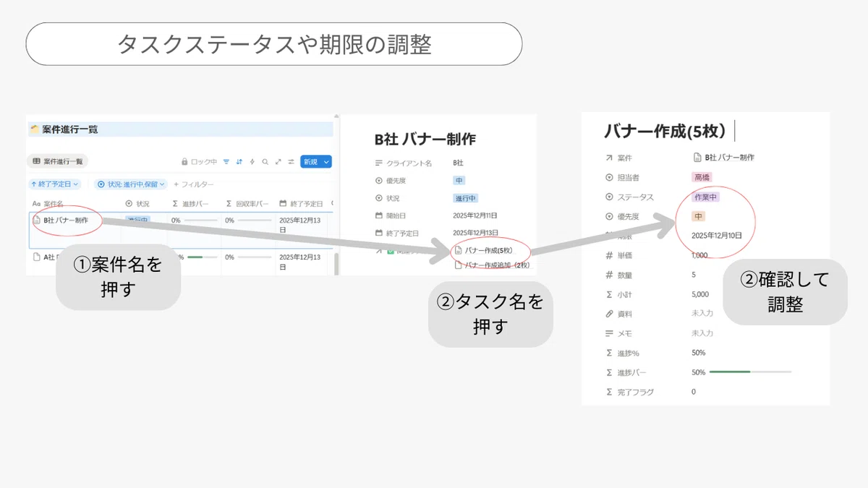Click the 数量 value 5
This screenshot has height=488, width=868.
[694, 275]
